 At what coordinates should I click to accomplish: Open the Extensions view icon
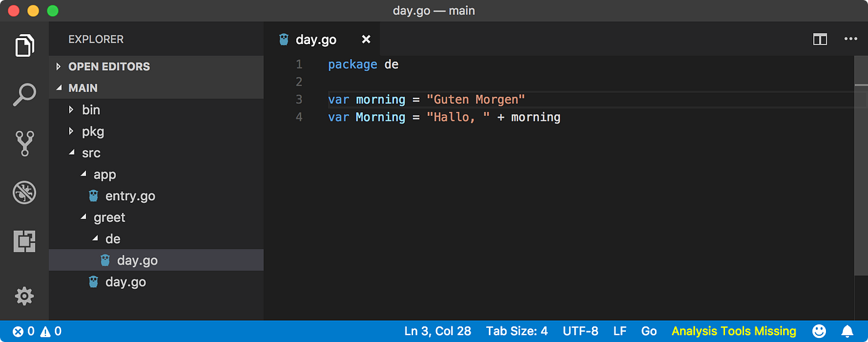point(24,241)
